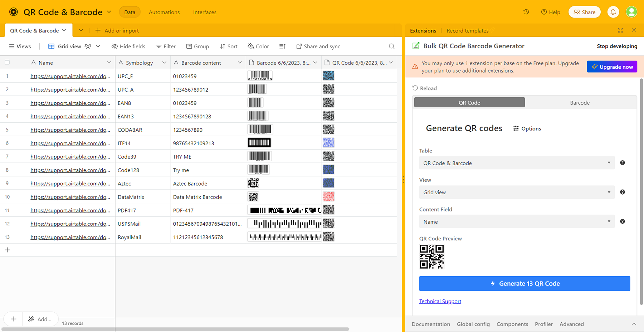Select QR Code tab in extension
This screenshot has height=332, width=644.
click(469, 103)
